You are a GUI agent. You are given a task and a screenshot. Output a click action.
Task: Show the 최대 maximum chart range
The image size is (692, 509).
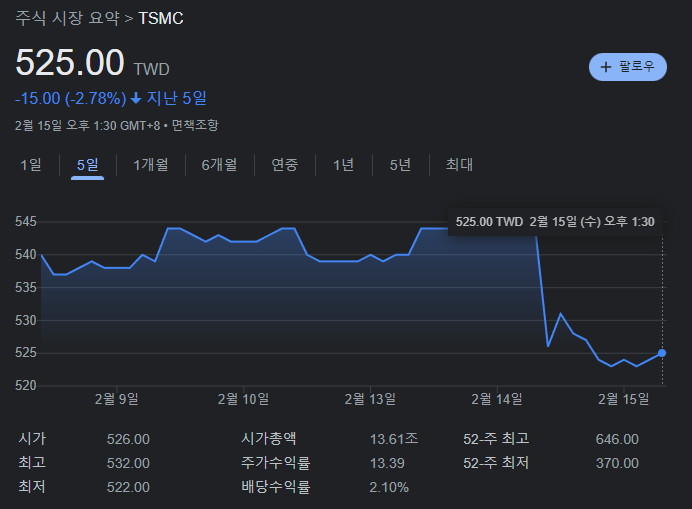click(x=459, y=165)
